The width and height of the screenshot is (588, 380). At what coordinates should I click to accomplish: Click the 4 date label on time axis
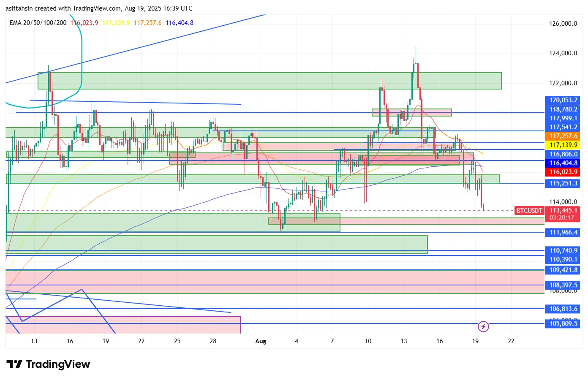point(297,341)
